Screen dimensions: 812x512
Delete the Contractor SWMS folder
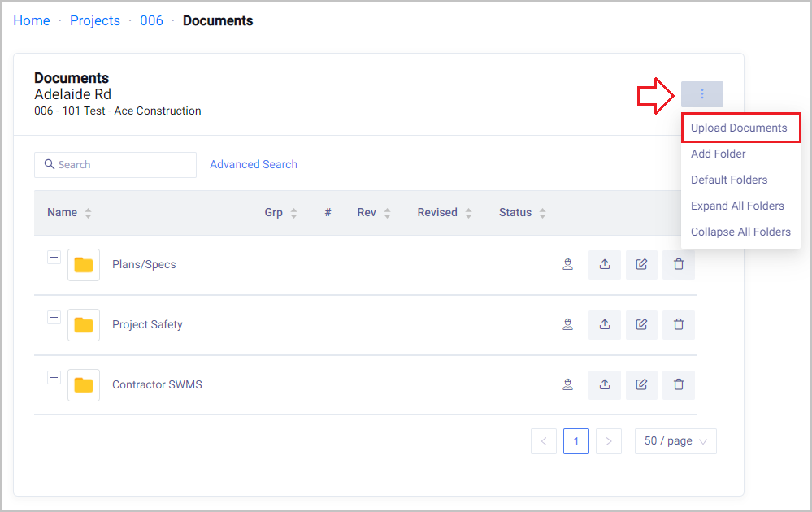pos(679,384)
